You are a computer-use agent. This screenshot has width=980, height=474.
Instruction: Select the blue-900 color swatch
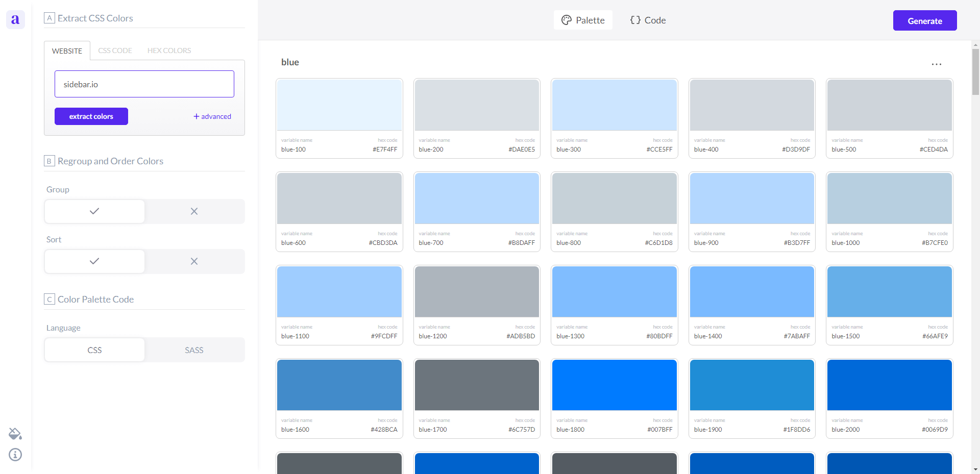click(752, 198)
